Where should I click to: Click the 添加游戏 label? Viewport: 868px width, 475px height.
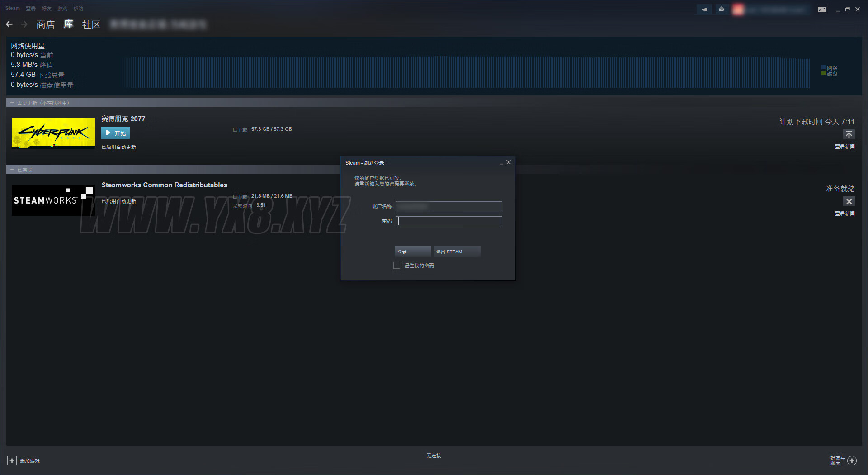(x=30, y=461)
